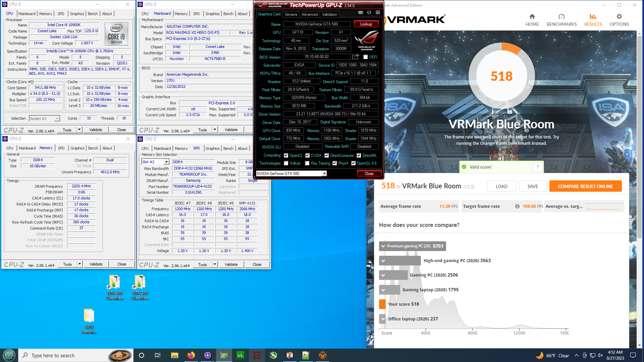This screenshot has width=644, height=362.
Task: Click the SAVE button in VRMark
Action: [x=533, y=186]
